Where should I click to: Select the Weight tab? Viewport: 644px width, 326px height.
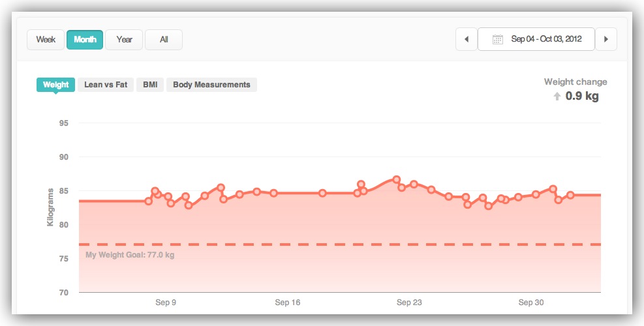(56, 85)
